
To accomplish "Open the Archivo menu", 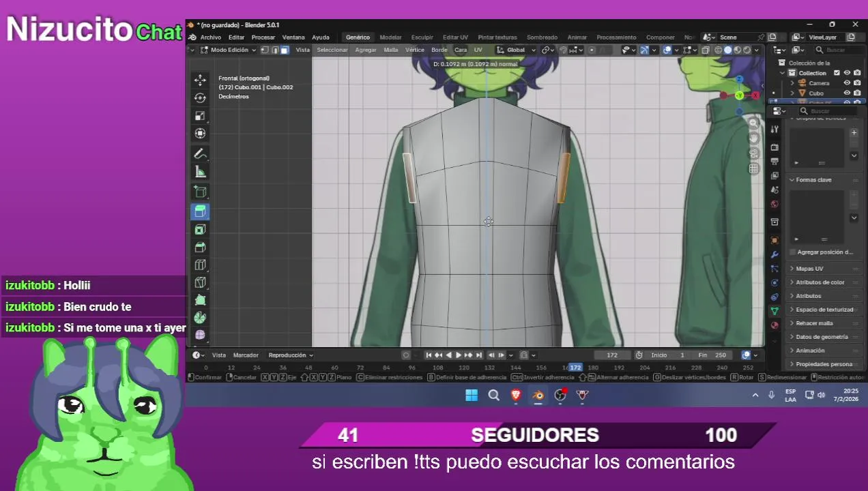I will point(211,38).
